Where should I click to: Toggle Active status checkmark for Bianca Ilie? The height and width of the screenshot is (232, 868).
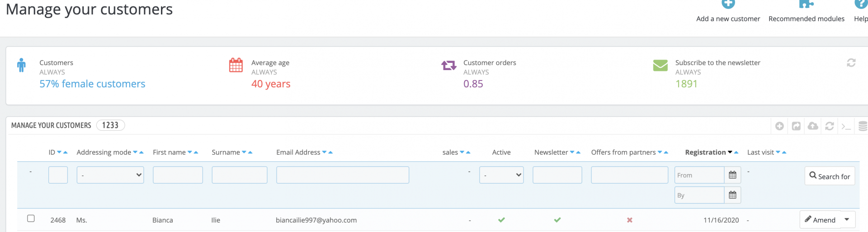(501, 220)
